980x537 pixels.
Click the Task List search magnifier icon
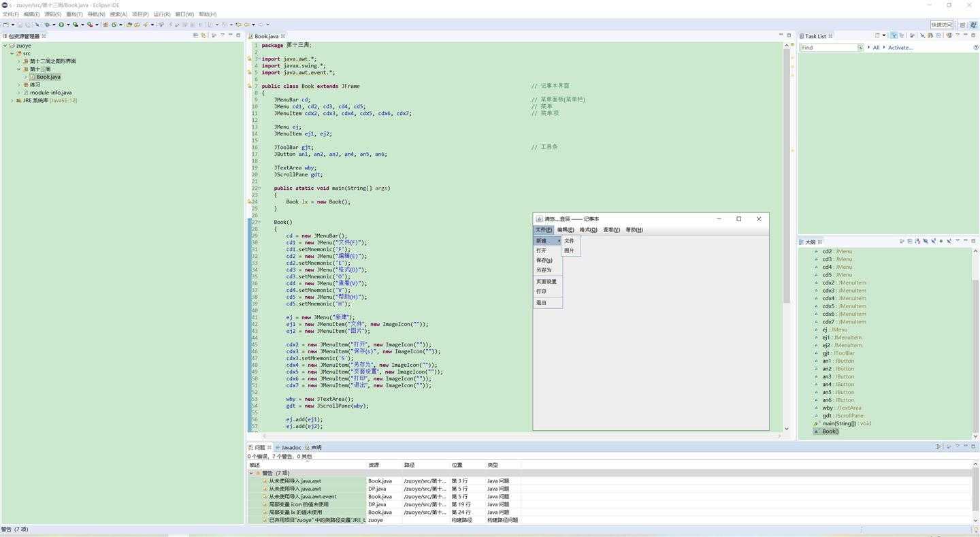(860, 48)
